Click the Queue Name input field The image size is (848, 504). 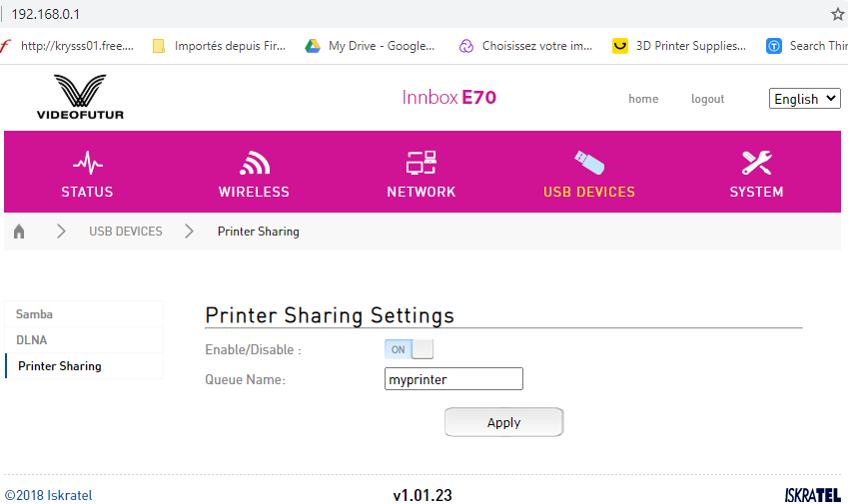coord(453,379)
